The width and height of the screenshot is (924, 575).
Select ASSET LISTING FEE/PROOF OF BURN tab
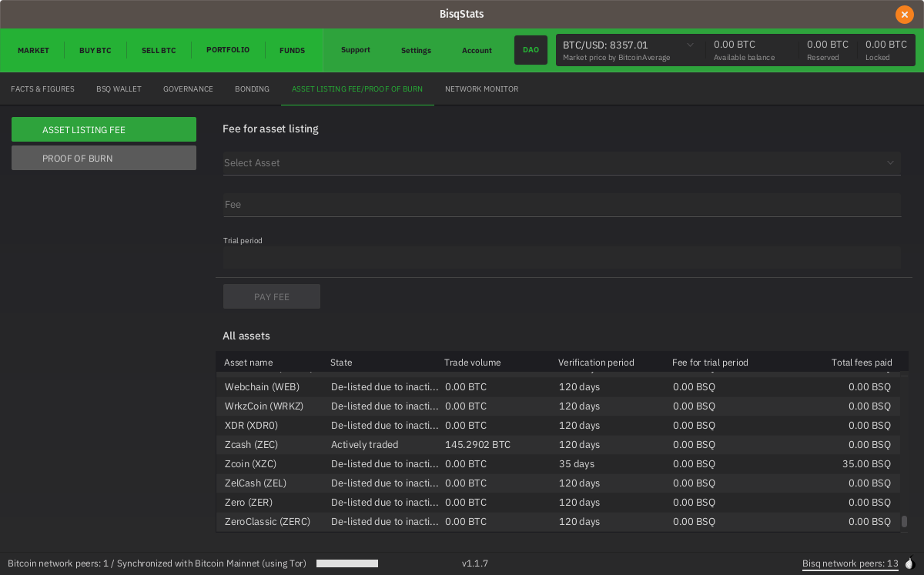point(357,89)
